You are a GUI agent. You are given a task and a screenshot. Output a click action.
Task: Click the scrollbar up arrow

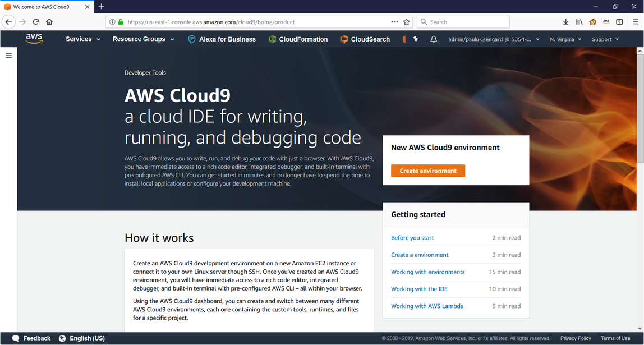click(x=640, y=50)
